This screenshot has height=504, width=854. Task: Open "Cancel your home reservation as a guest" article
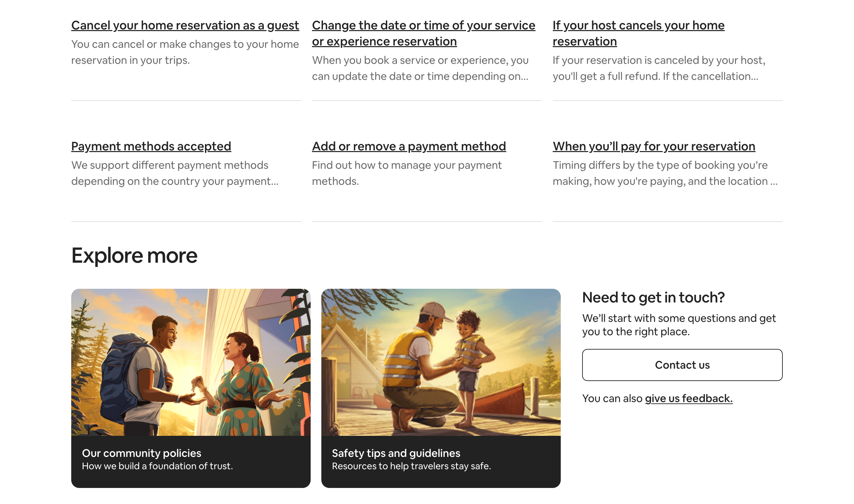185,25
